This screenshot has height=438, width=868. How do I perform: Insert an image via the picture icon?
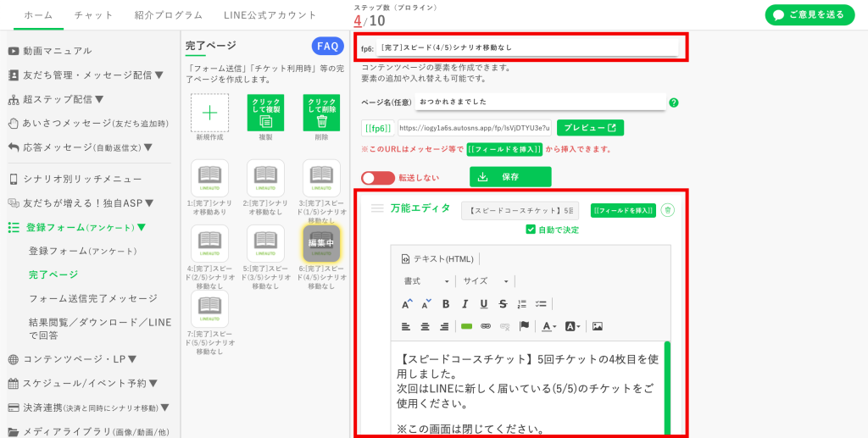pyautogui.click(x=598, y=326)
